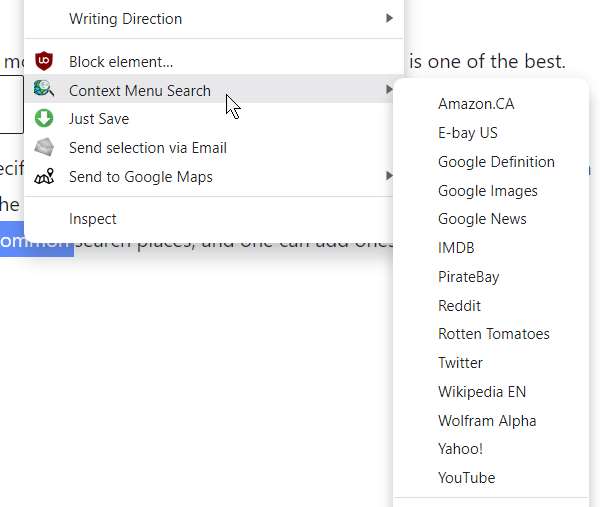Search selection with Wolfram Alpha
Viewport: 604px width, 507px height.
(487, 421)
